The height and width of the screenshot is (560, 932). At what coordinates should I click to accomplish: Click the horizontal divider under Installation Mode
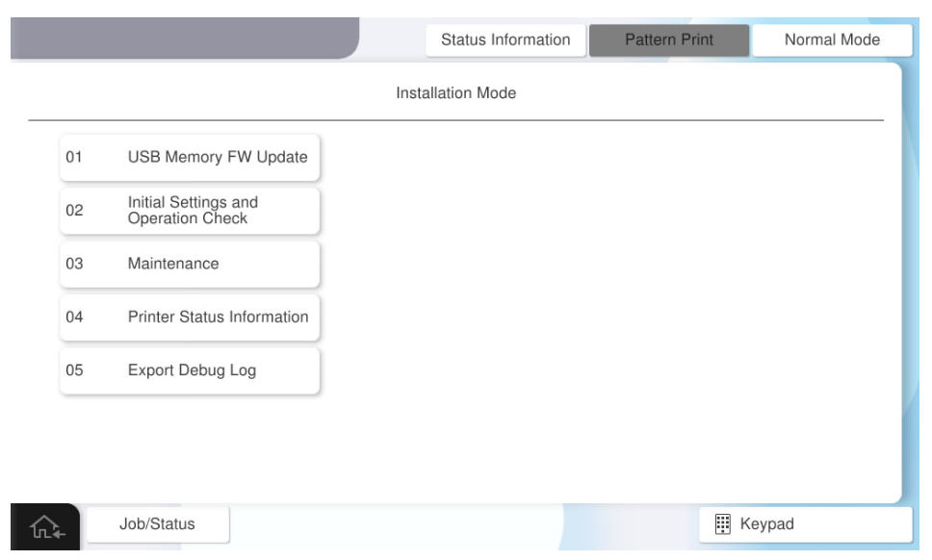(x=455, y=120)
